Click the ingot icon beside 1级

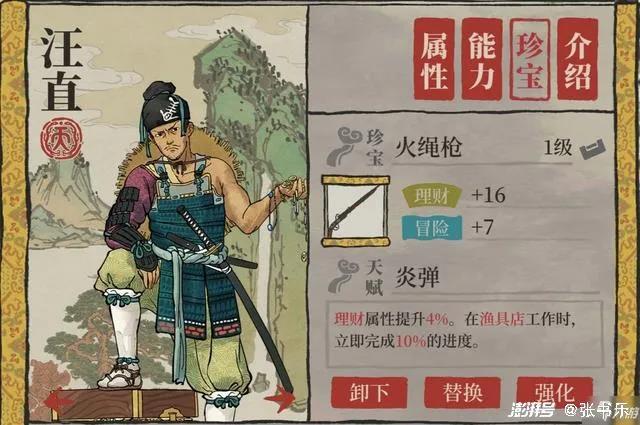(x=592, y=149)
